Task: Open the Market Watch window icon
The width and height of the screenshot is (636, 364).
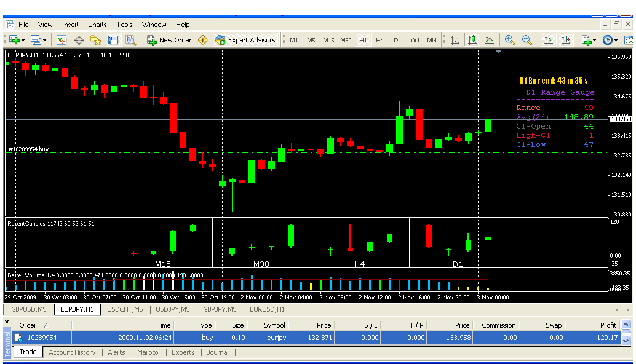Action: [x=62, y=40]
